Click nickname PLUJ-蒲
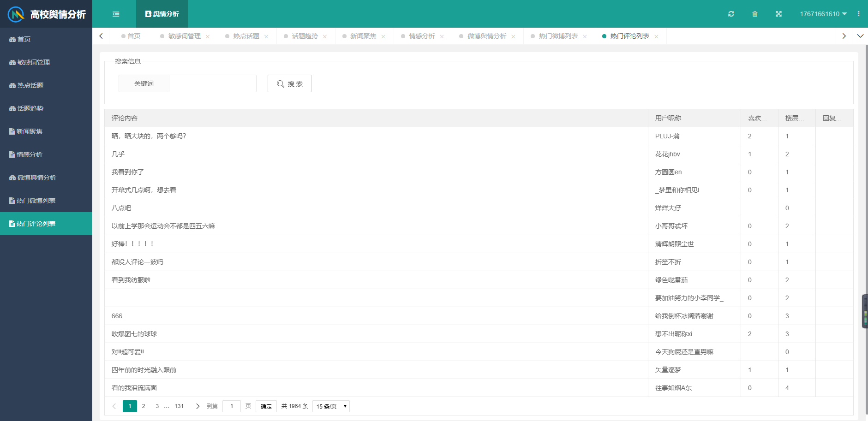The height and width of the screenshot is (421, 868). coord(667,136)
